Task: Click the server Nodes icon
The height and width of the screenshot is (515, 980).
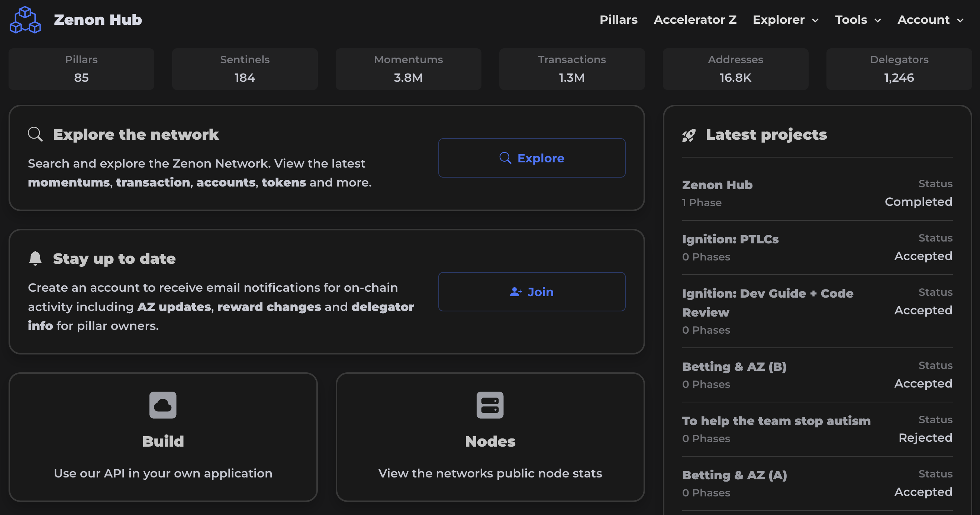Action: pos(490,405)
